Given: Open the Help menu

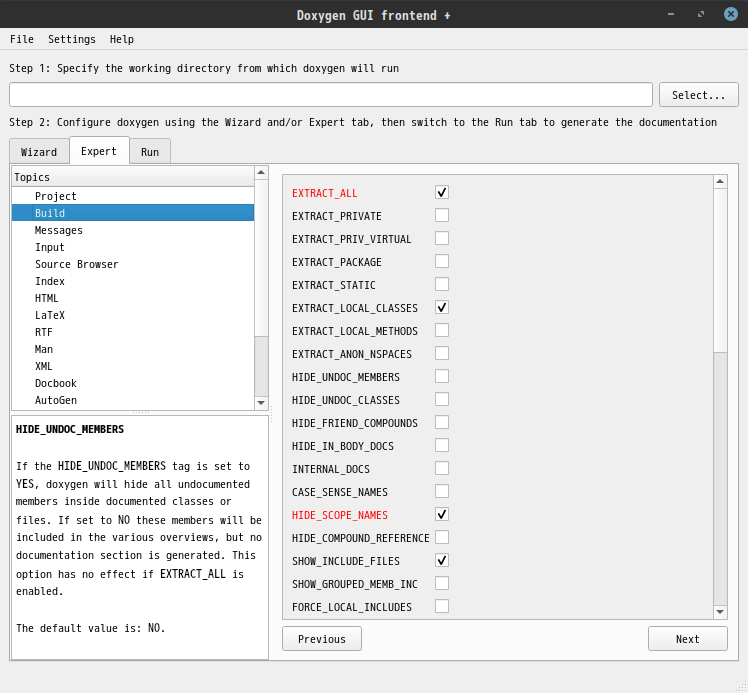Looking at the screenshot, I should coord(122,39).
